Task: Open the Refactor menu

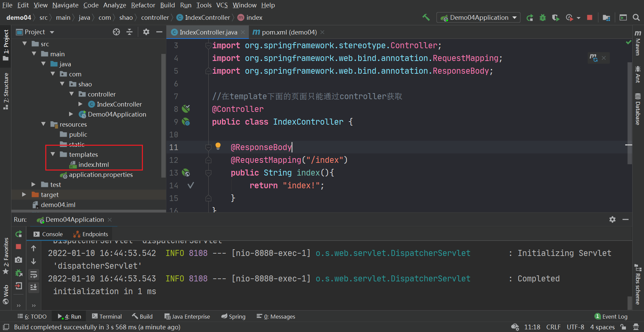Action: click(143, 5)
